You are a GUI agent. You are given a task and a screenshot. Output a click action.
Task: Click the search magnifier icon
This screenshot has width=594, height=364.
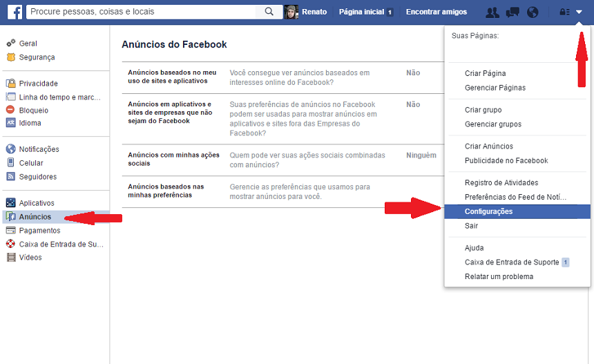[x=269, y=12]
